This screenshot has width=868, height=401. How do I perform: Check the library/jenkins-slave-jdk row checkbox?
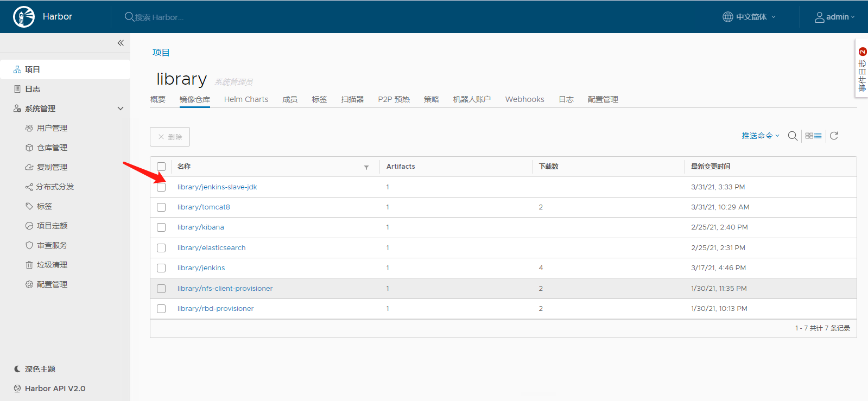(161, 187)
